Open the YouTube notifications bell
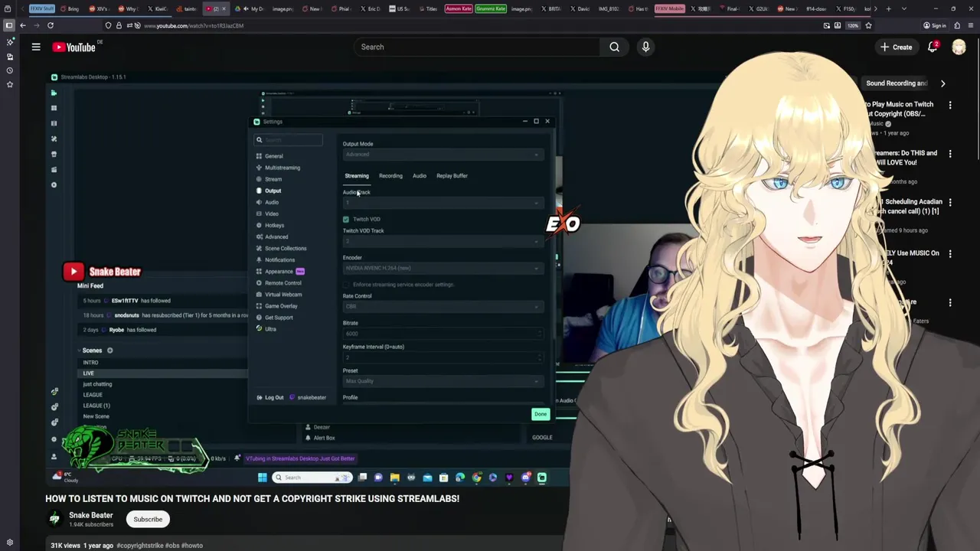980x551 pixels. click(x=933, y=47)
